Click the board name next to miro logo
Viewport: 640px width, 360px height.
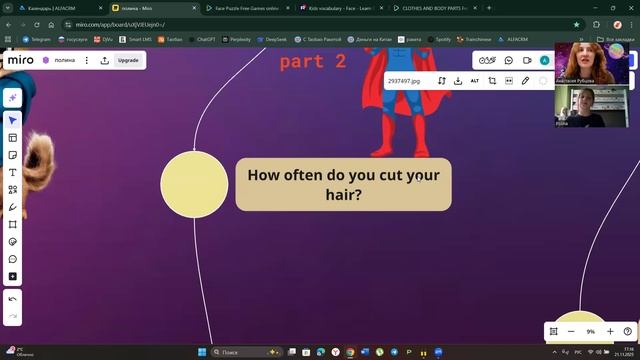[x=64, y=60]
